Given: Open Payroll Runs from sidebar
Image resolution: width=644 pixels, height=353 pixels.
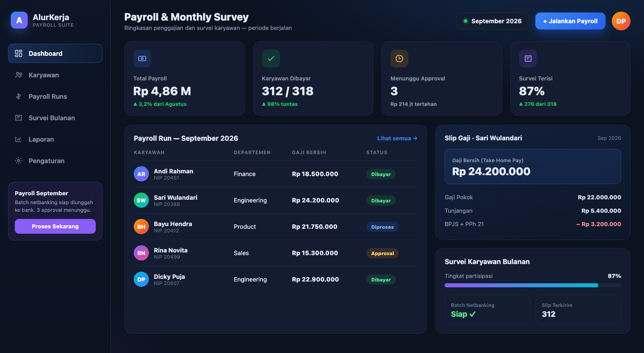Looking at the screenshot, I should 55,97.
